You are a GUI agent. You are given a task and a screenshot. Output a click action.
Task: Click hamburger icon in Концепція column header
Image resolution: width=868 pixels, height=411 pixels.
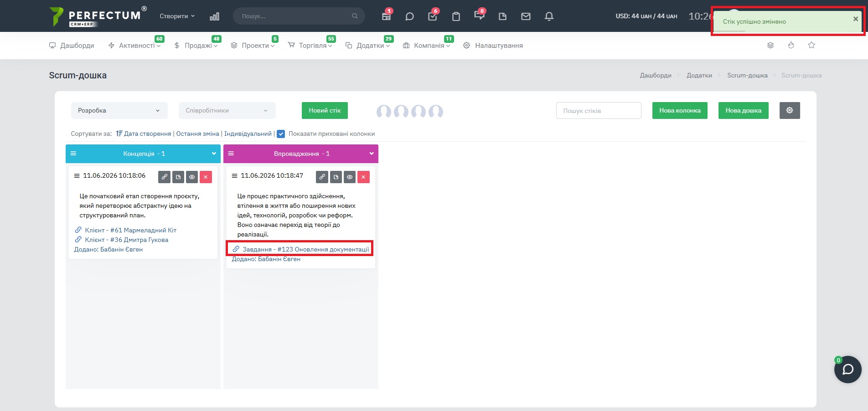[73, 154]
